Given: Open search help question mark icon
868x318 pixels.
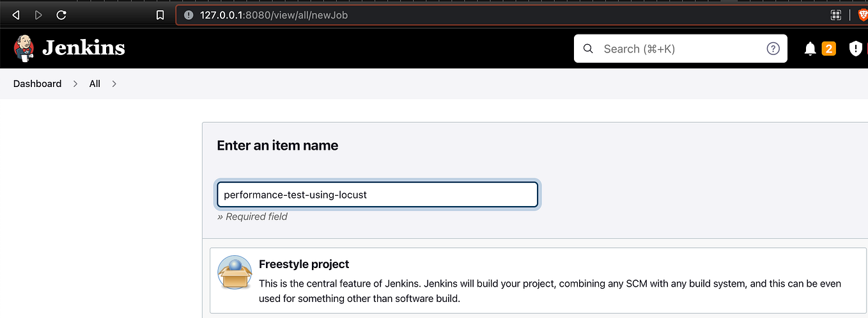Looking at the screenshot, I should pos(773,49).
